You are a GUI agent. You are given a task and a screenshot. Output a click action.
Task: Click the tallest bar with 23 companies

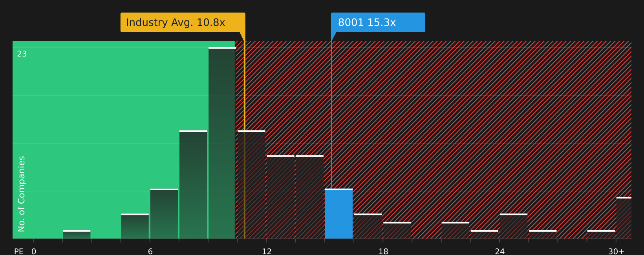tap(222, 143)
